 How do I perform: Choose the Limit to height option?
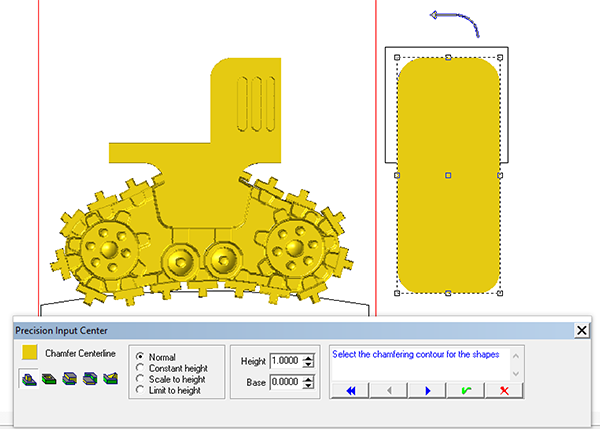(x=168, y=390)
